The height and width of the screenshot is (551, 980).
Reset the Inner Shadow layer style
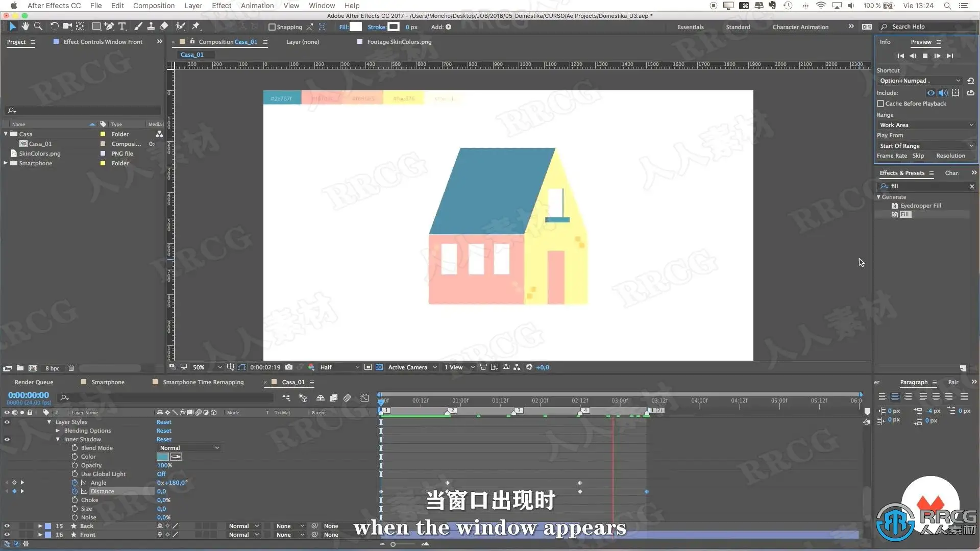[164, 439]
